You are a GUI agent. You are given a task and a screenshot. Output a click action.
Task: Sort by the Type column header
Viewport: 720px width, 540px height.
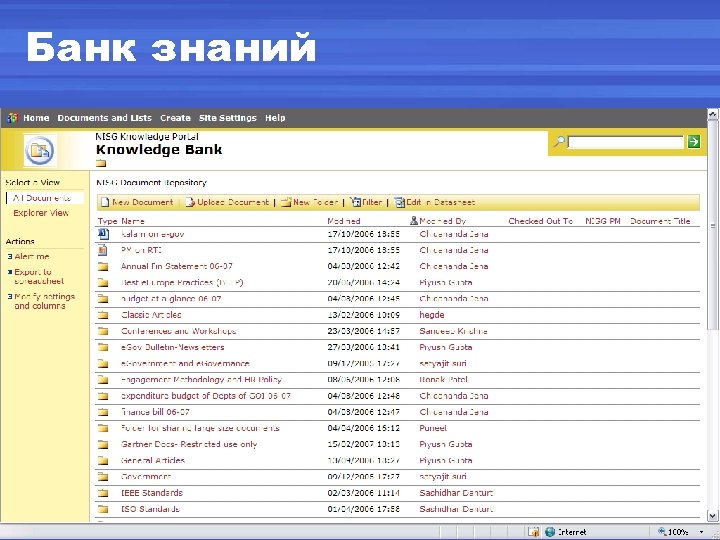[107, 221]
